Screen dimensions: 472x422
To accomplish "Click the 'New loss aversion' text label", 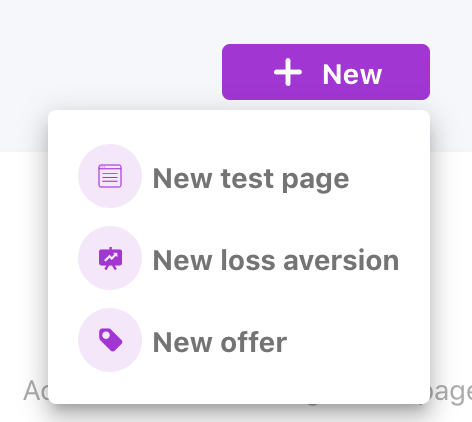I will coord(276,260).
